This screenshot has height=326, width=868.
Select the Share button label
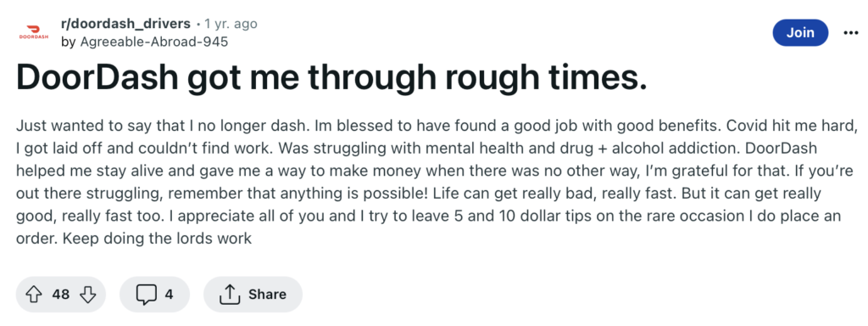(x=267, y=295)
